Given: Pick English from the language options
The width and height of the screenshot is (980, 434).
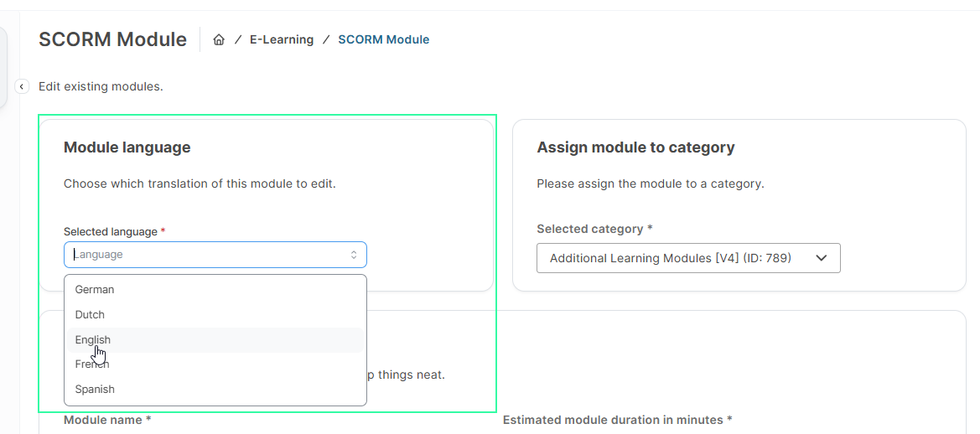Looking at the screenshot, I should (x=93, y=339).
